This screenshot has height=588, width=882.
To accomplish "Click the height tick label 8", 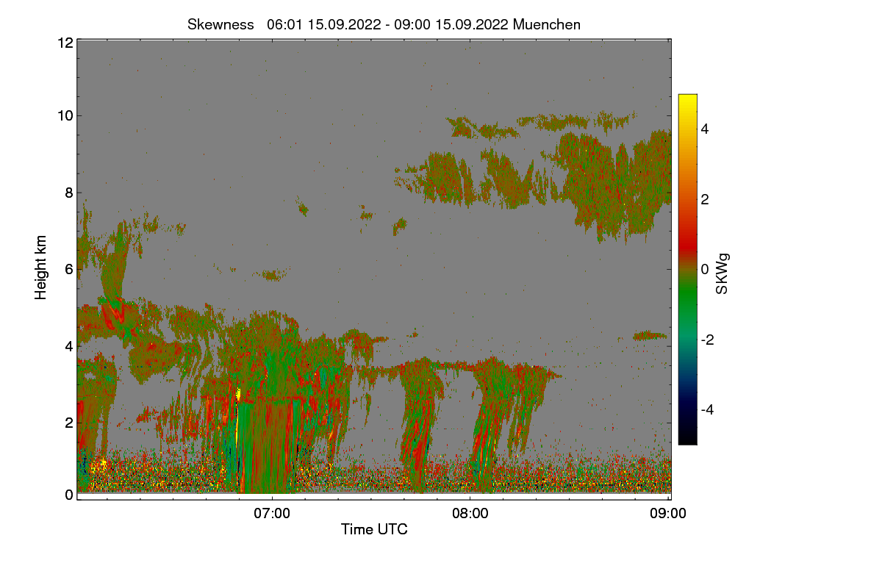I will pyautogui.click(x=68, y=193).
